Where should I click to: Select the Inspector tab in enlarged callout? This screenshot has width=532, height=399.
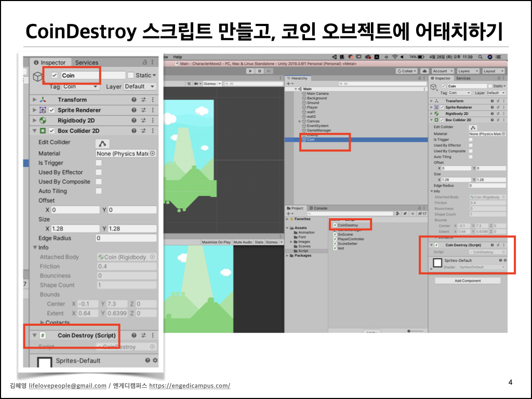(49, 62)
